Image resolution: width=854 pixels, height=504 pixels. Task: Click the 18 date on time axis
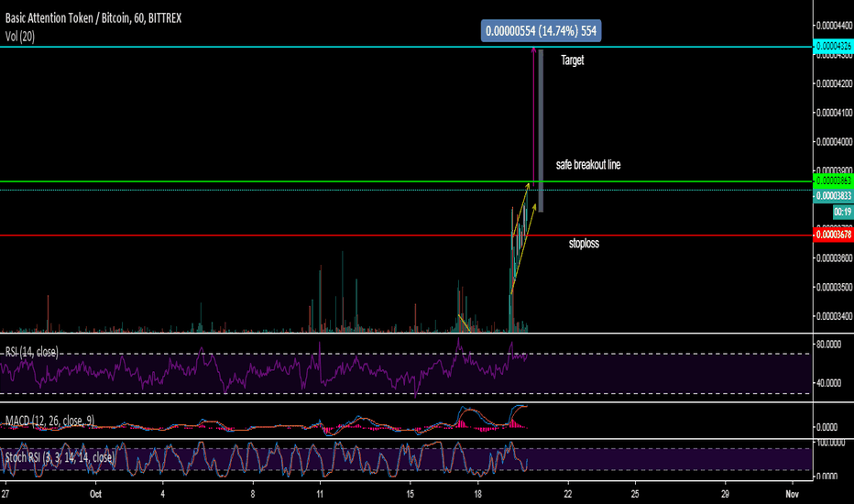477,494
